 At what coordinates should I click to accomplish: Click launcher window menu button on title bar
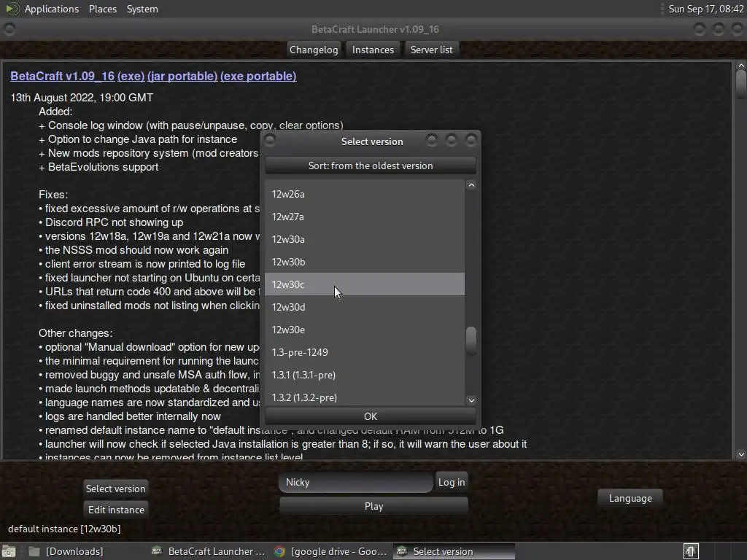coord(9,29)
